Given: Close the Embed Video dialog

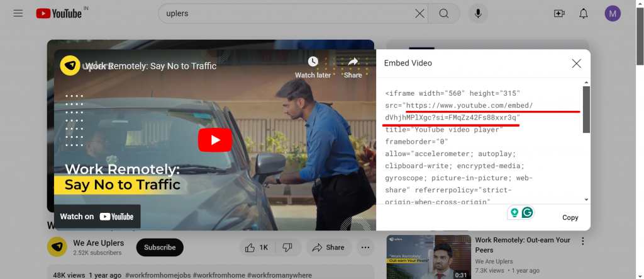Looking at the screenshot, I should (x=576, y=64).
